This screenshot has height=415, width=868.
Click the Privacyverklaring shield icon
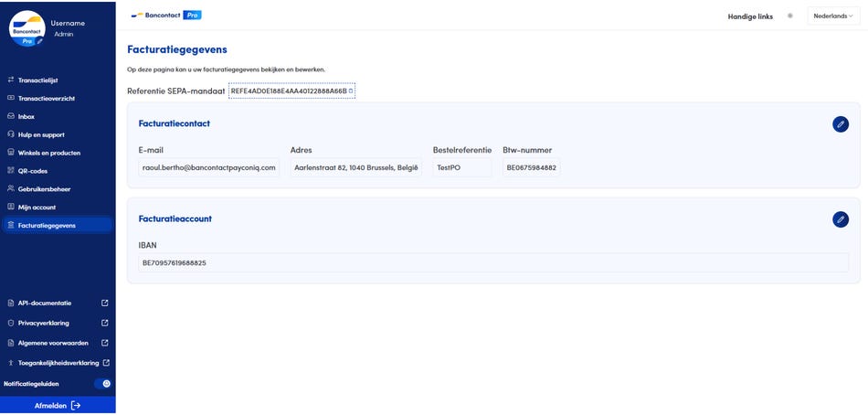point(11,323)
